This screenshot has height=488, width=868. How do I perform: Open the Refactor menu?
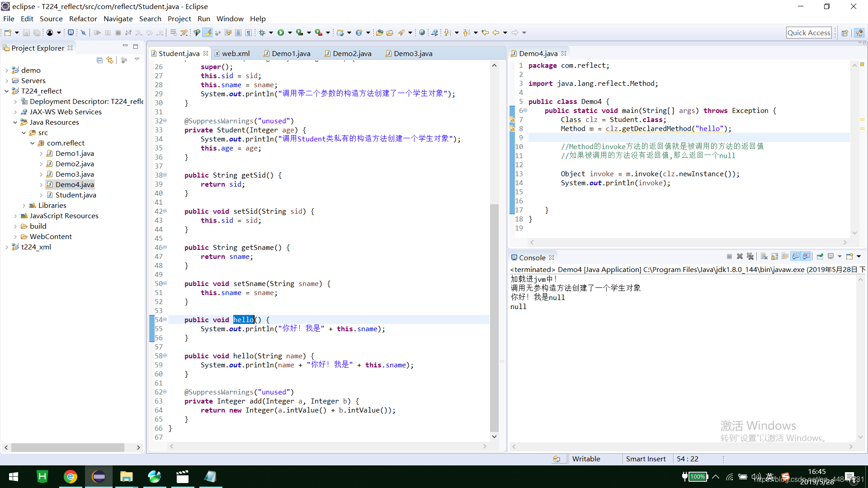83,19
